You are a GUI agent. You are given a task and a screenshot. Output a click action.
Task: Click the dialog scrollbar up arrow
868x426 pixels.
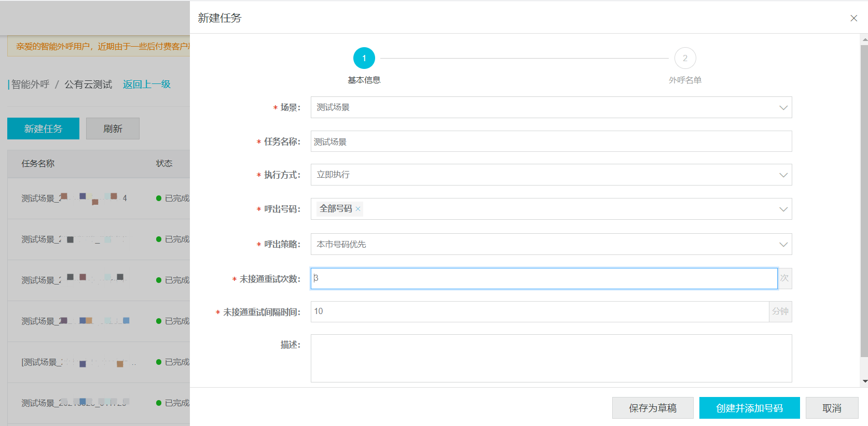864,39
